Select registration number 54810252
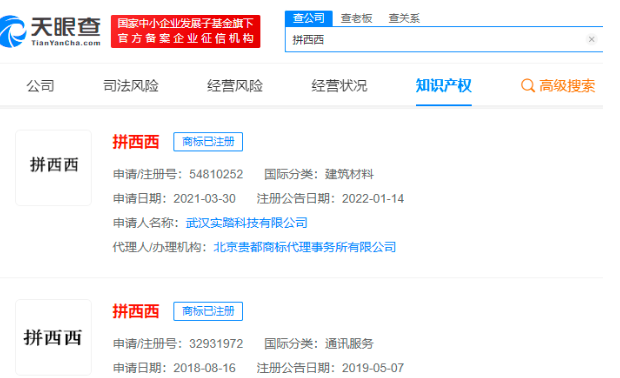The image size is (620, 378). (x=216, y=174)
